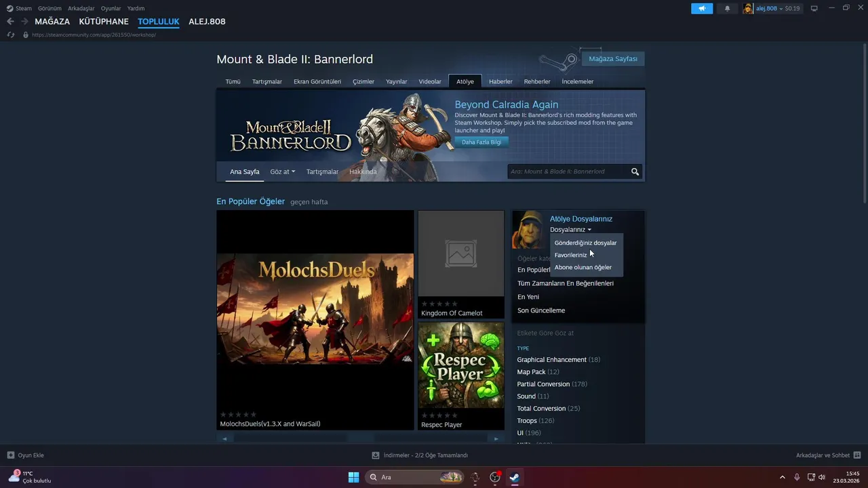Browse Son Güncelleme items
The height and width of the screenshot is (488, 868).
(541, 310)
